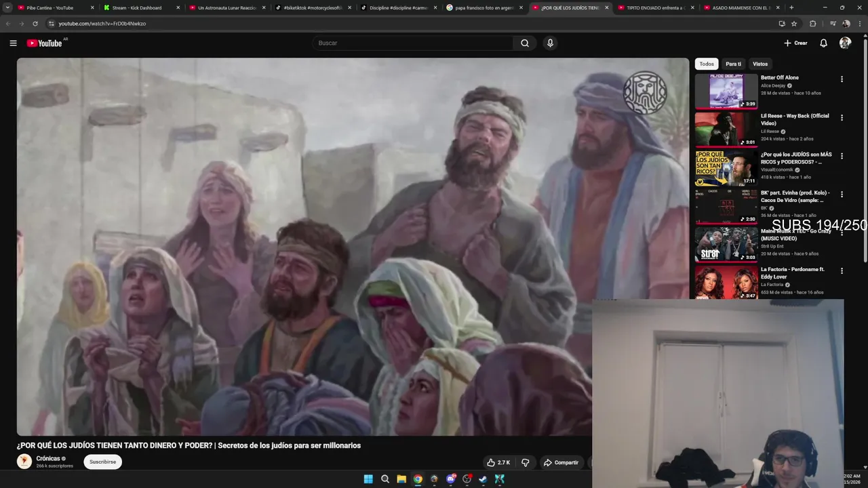Open Steam from taskbar
The image size is (868, 488).
click(483, 479)
